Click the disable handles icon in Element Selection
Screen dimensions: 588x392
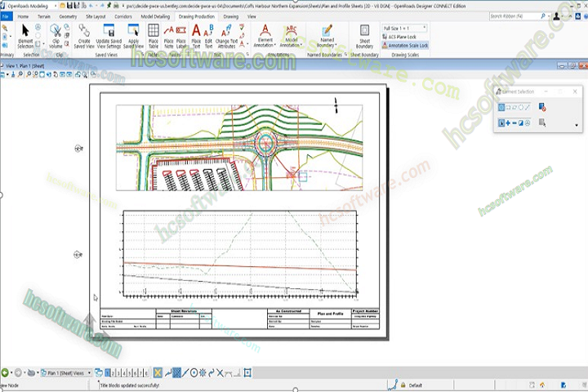point(542,107)
